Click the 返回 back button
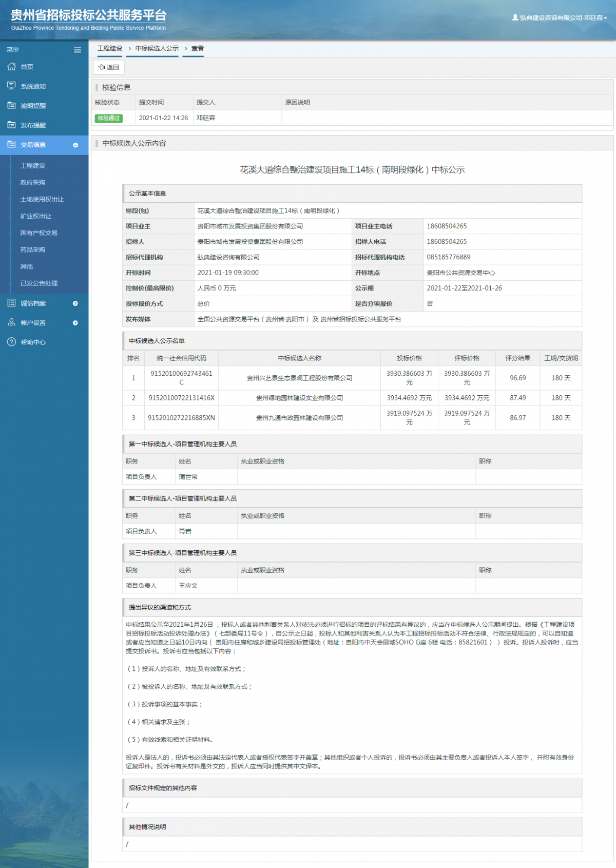Screen dimensions: 616x868 click(x=109, y=67)
